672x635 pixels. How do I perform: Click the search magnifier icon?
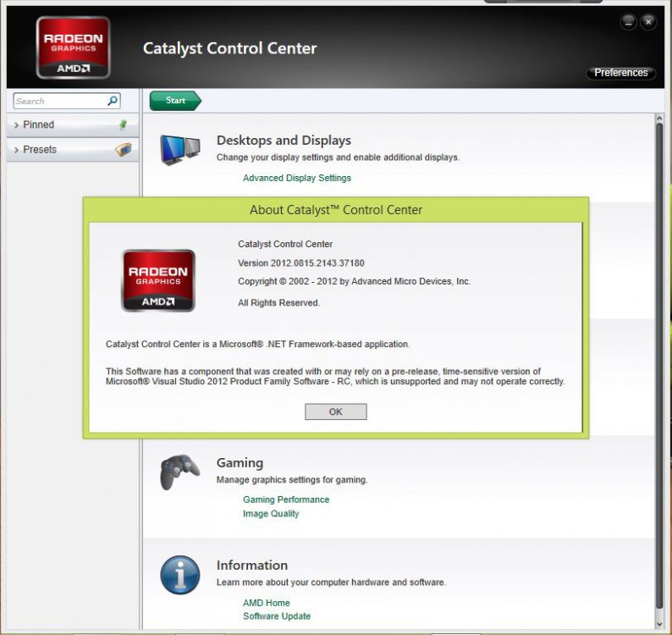click(x=113, y=101)
